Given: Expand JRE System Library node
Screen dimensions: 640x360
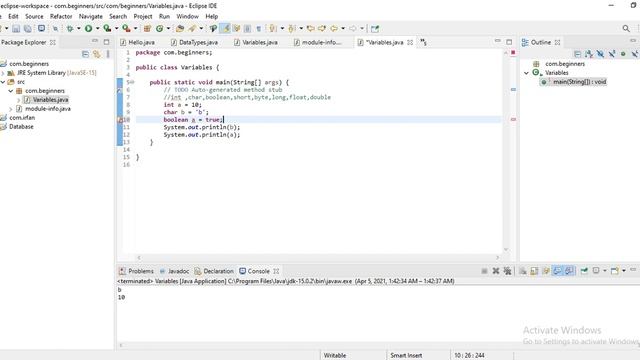Looking at the screenshot, I should 3,73.
